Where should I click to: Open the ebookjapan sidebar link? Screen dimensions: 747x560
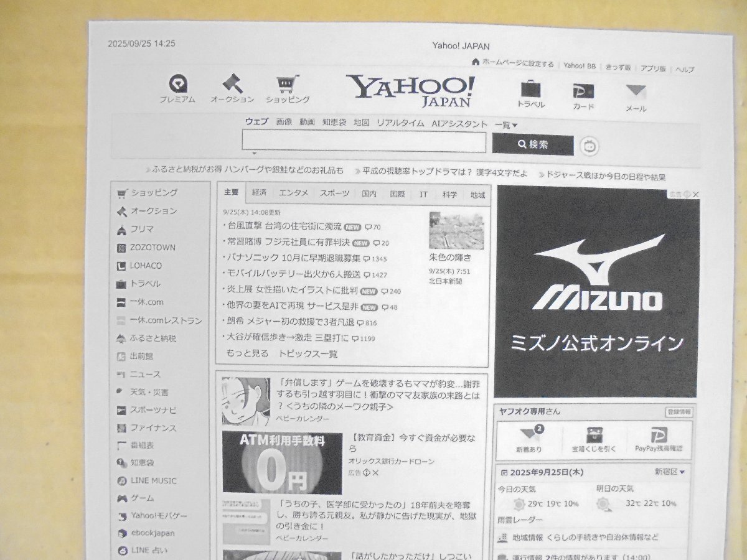click(x=153, y=533)
